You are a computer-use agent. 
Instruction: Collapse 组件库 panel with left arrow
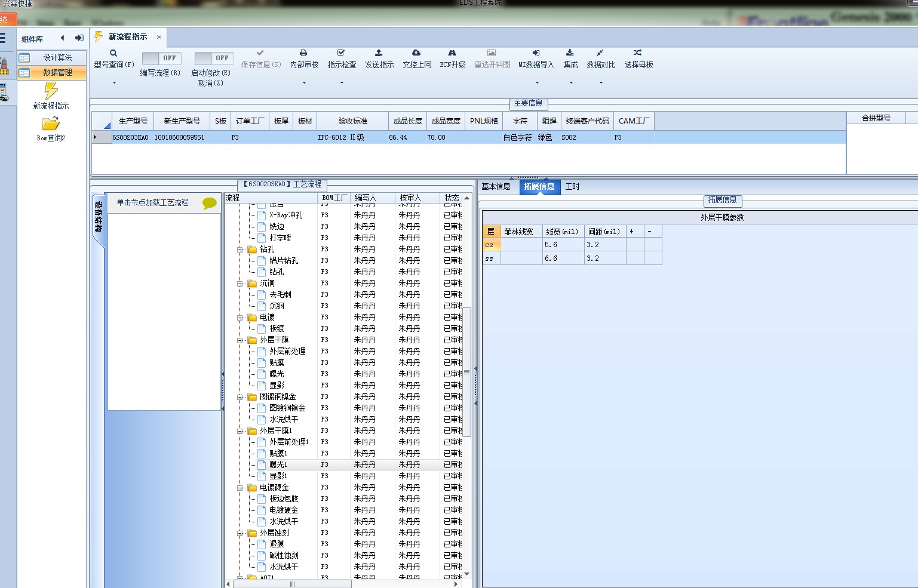62,38
